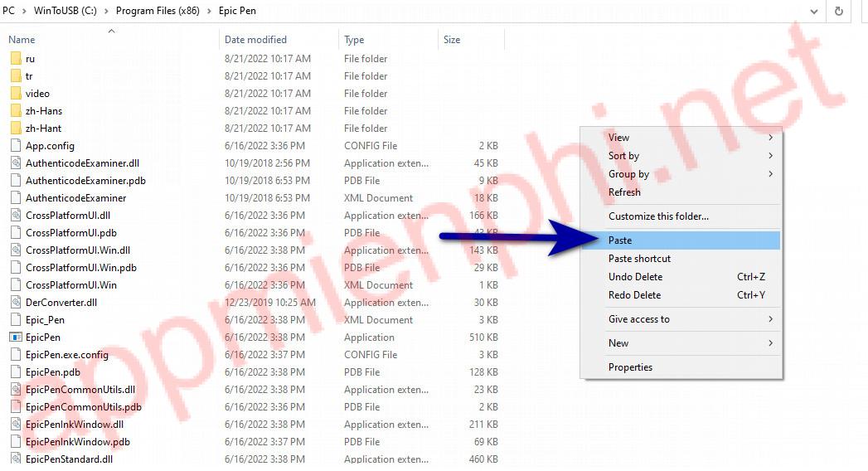Navigate to WinToUSB (C:) breadcrumb
The image size is (868, 471).
65,11
